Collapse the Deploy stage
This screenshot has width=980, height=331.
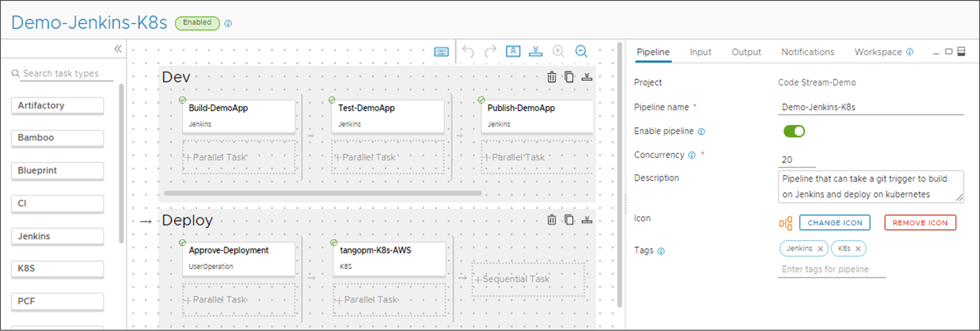click(587, 220)
